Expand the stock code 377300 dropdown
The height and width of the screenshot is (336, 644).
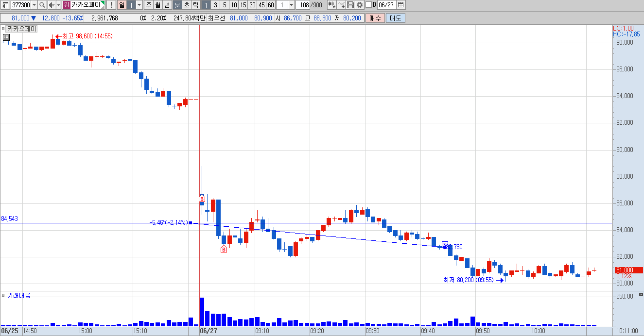coord(34,5)
